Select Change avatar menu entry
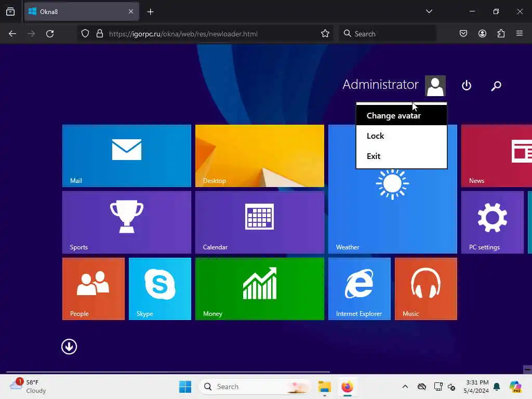Screen dimensions: 532x399 click(x=402, y=115)
